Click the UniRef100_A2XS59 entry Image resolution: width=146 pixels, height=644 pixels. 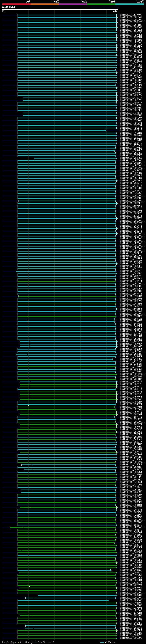point(131,67)
